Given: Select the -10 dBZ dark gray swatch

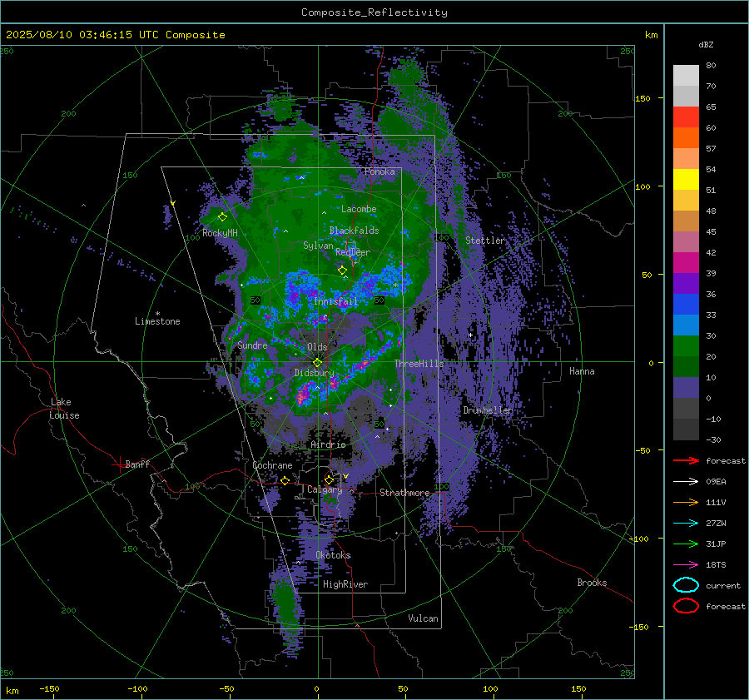Looking at the screenshot, I should [x=686, y=408].
